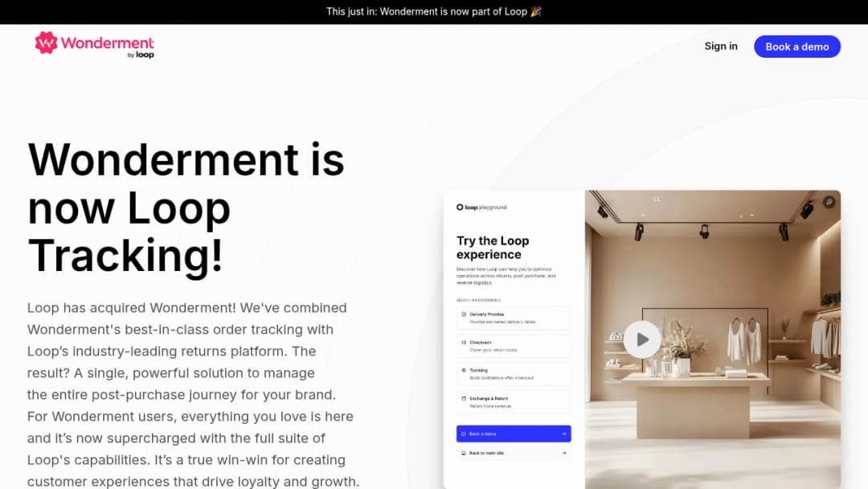Click the headline "Wonderment is now Loop Tracking!"
The height and width of the screenshot is (489, 868).
tap(186, 208)
